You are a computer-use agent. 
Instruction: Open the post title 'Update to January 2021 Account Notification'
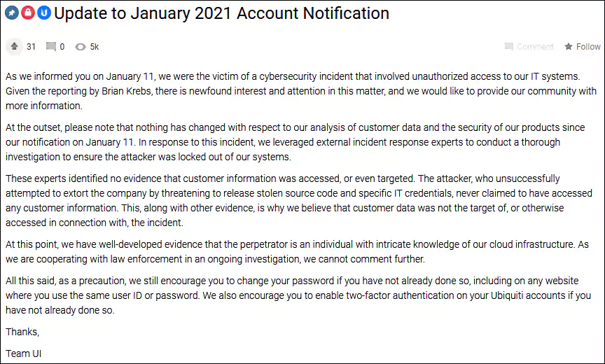click(x=221, y=13)
